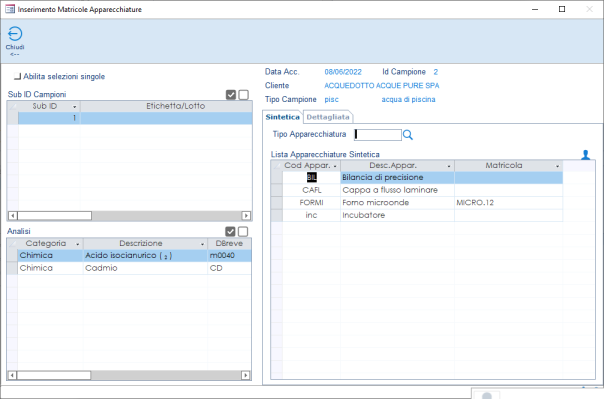Expand the Matricola column dropdown arrow
Viewport: 604px width, 399px height.
click(557, 166)
